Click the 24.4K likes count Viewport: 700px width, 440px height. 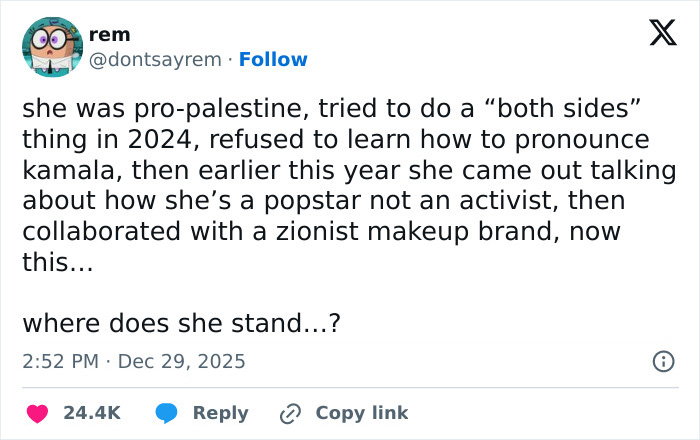point(92,413)
